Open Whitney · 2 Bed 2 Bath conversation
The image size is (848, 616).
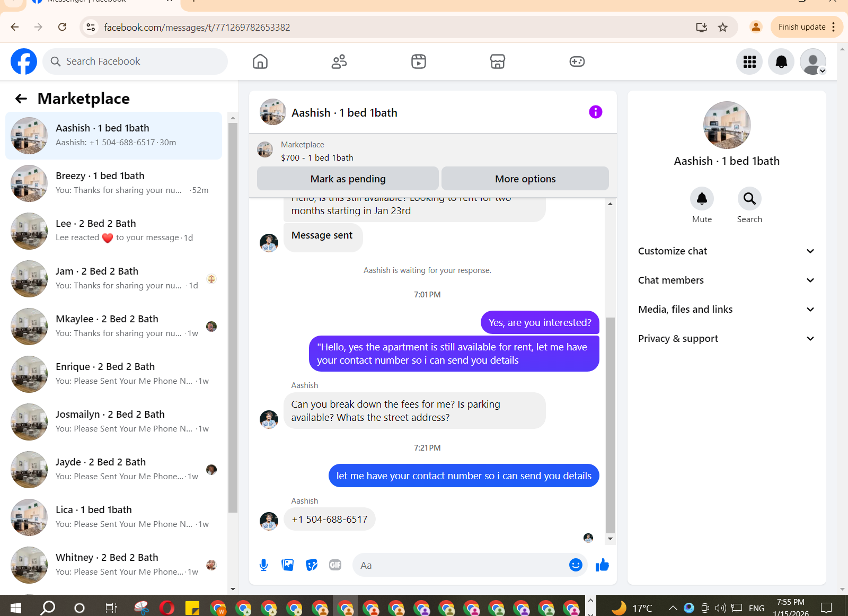[113, 565]
